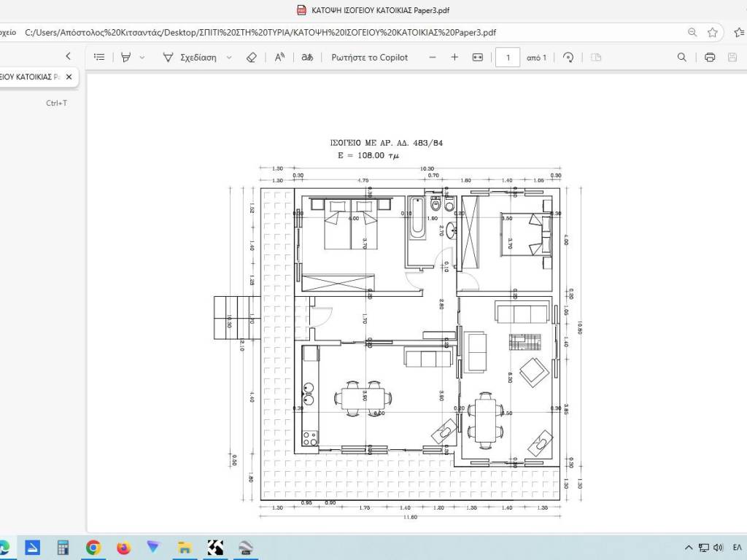747x560 pixels.
Task: Print the PDF document
Action: [x=710, y=57]
